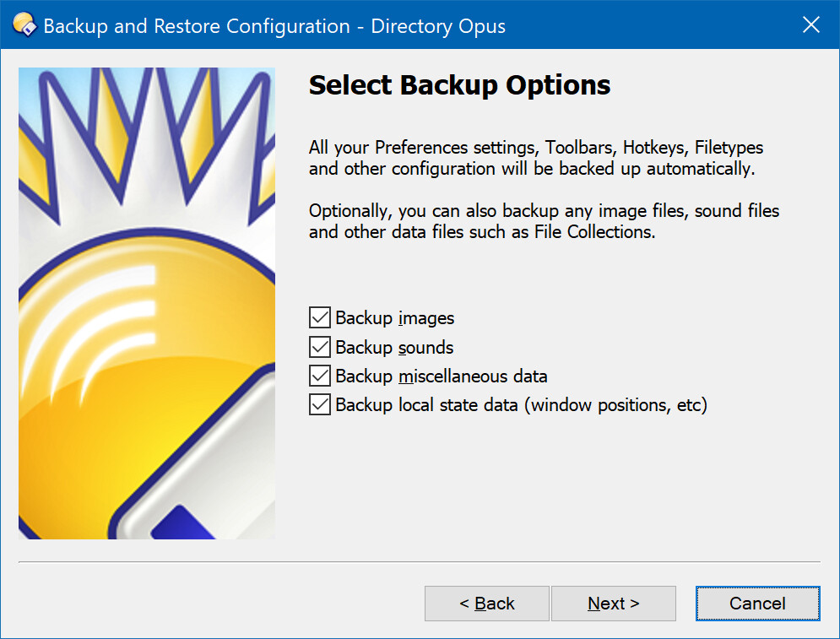The width and height of the screenshot is (840, 639).
Task: Close the Backup and Restore dialog
Action: pyautogui.click(x=811, y=24)
